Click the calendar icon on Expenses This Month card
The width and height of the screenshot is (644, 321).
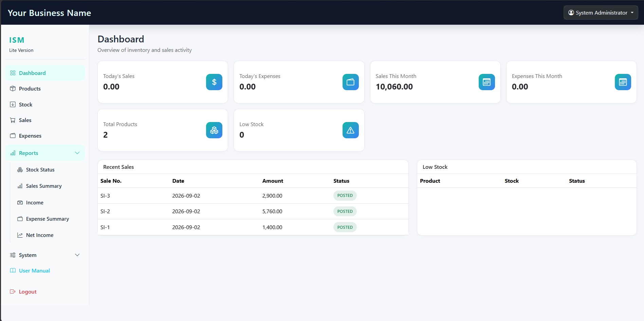coord(623,82)
